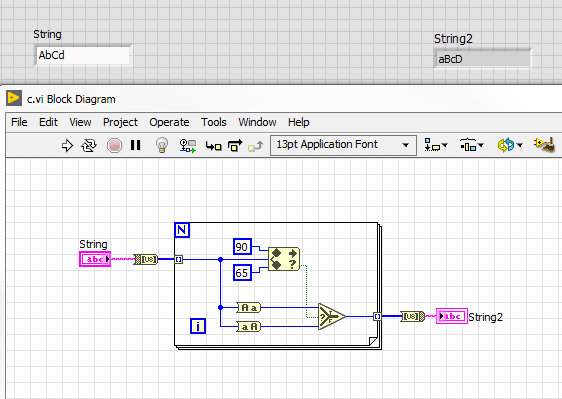Screen dimensions: 562x399
Task: Open the Distribute Objects dropdown
Action: (x=471, y=145)
